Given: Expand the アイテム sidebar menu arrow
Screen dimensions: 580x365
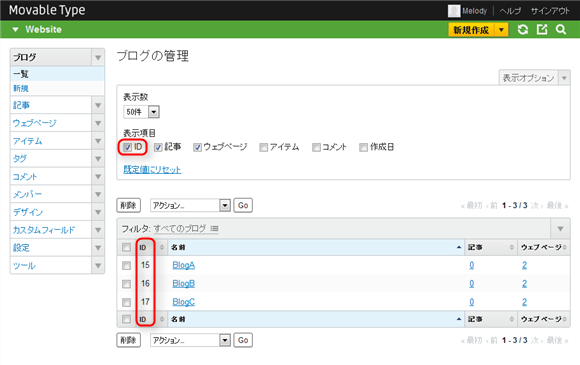Looking at the screenshot, I should click(x=98, y=141).
